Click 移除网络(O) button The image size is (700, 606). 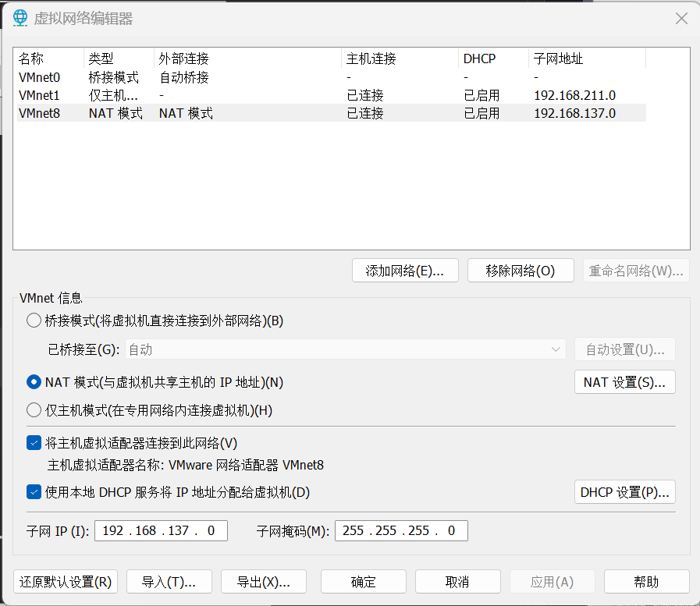(x=521, y=271)
